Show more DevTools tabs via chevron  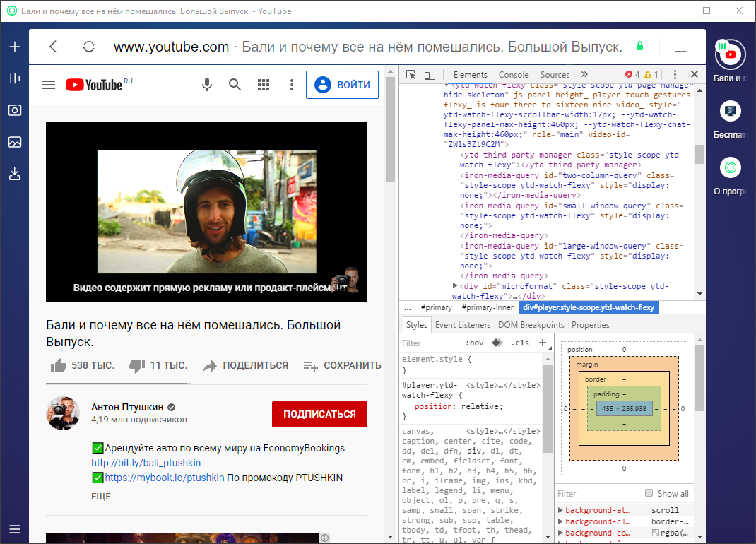[584, 74]
